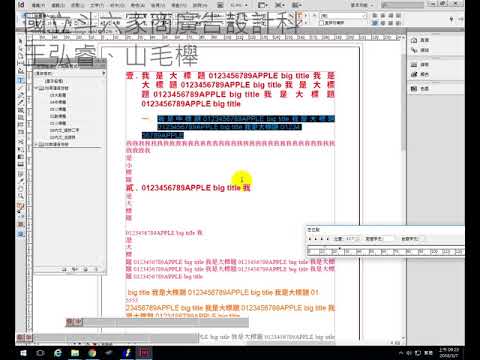Click the heading '貳、0123456789APPLE big title 我'
This screenshot has width=480, height=360.
[188, 188]
